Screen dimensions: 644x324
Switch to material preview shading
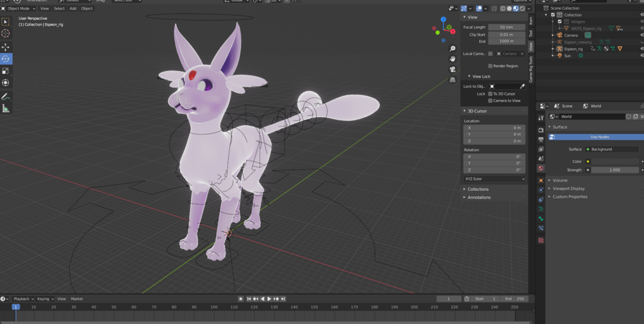[515, 8]
